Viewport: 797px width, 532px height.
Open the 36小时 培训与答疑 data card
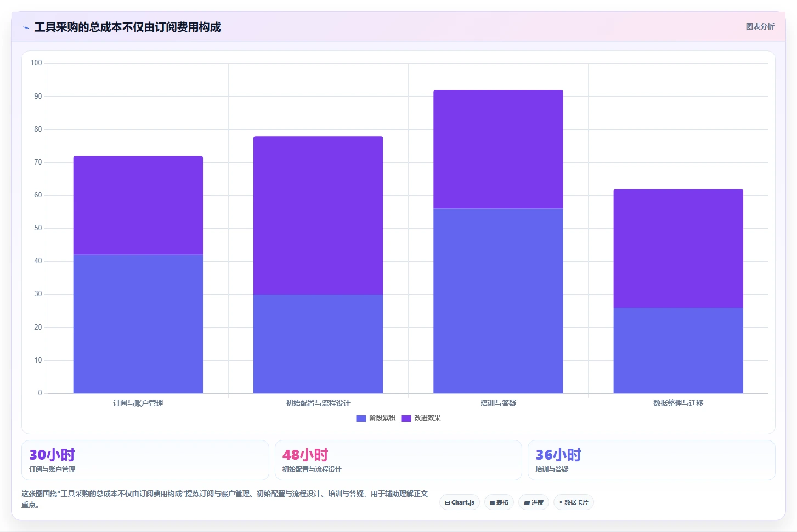652,460
